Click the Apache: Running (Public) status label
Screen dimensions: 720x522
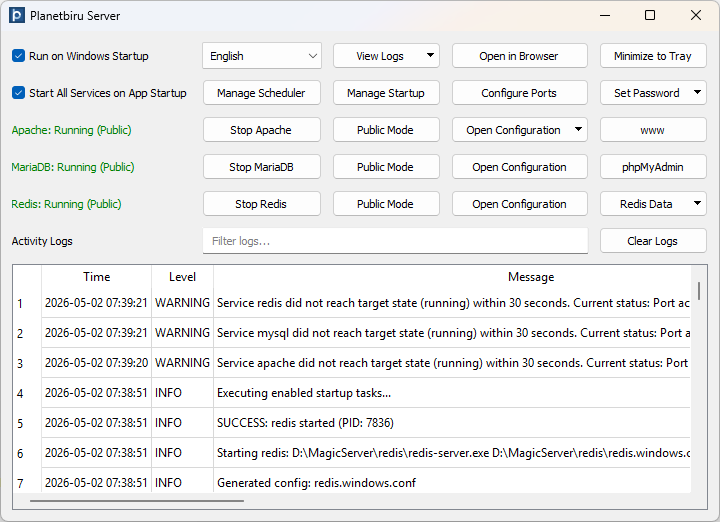tap(71, 130)
